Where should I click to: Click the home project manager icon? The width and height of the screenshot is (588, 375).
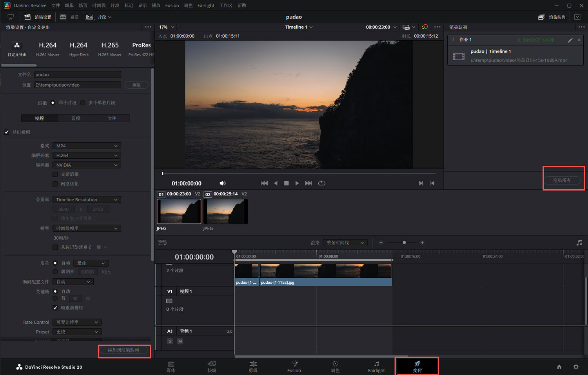pyautogui.click(x=559, y=367)
